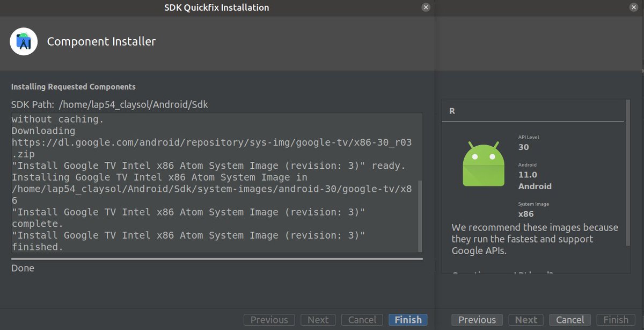Click the 'R' release name heading

[452, 111]
